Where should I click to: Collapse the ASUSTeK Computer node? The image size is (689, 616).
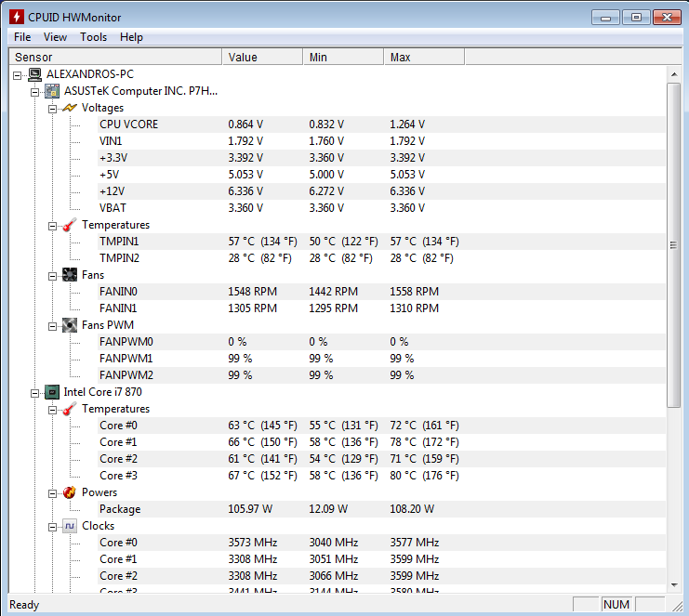coord(34,92)
